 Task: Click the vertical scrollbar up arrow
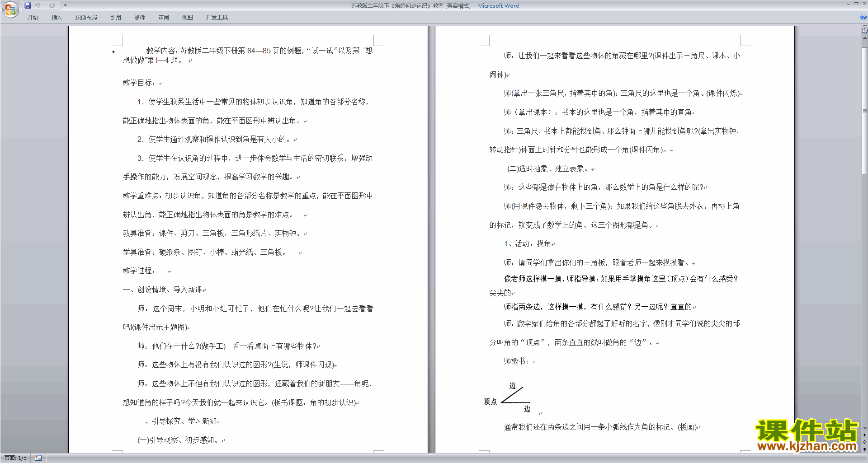[864, 38]
